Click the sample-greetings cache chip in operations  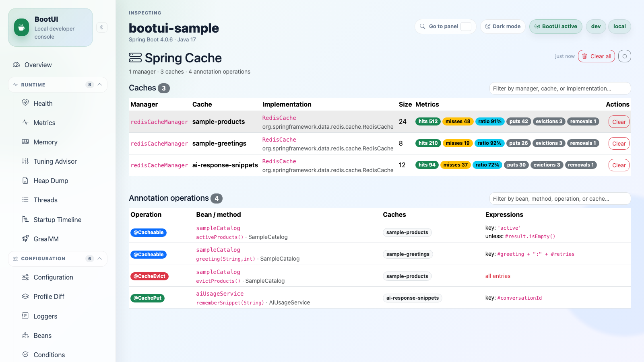(408, 254)
